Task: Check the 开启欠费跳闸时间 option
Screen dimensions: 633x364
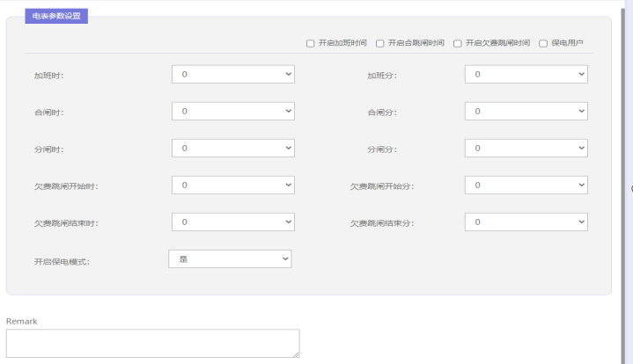Action: pos(458,43)
